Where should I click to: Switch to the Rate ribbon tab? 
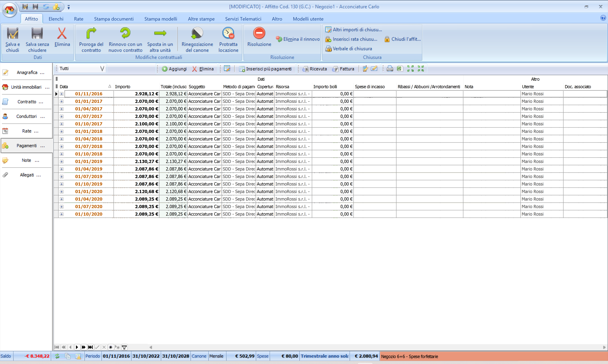pos(78,19)
